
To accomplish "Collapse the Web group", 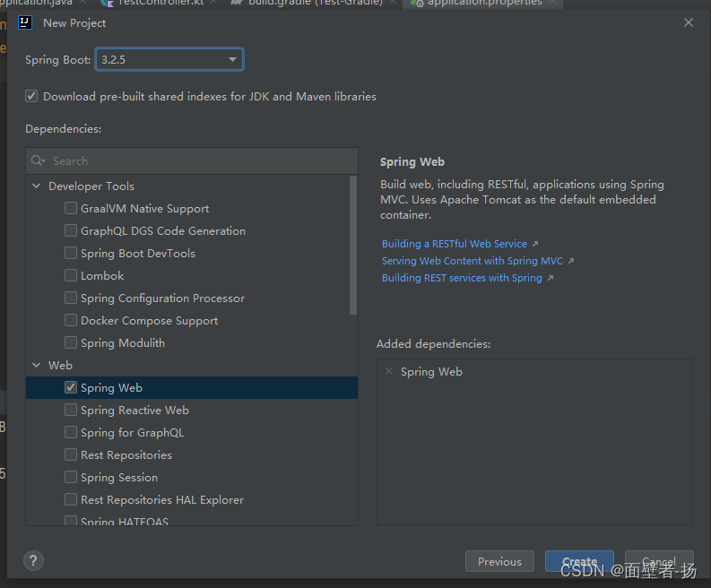I will (37, 365).
